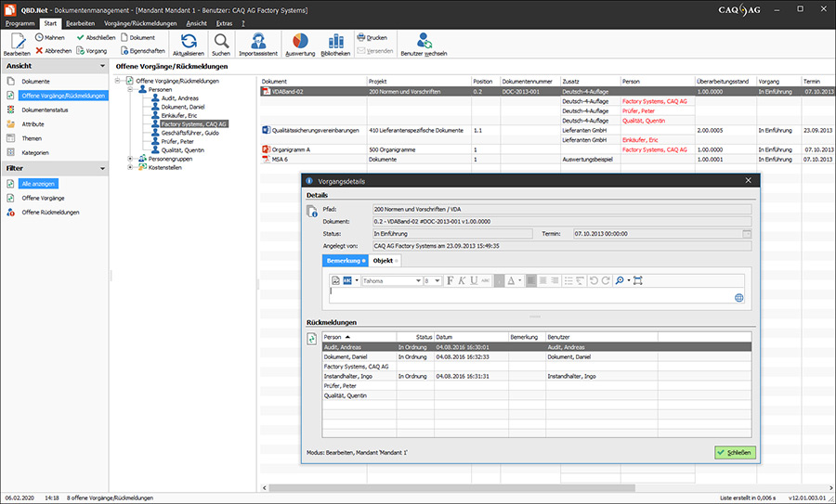Viewport: 836px width, 504px height.
Task: Click the Aktualisieren refresh icon
Action: 189,41
